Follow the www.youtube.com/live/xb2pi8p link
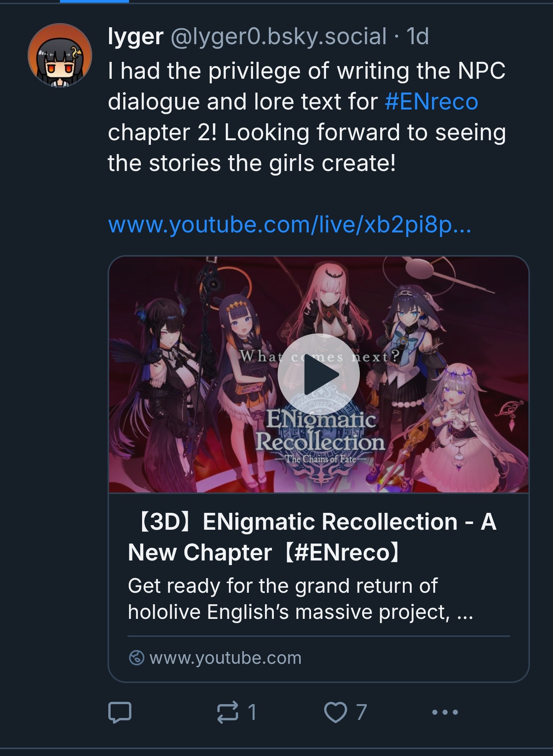This screenshot has height=756, width=553. point(290,225)
